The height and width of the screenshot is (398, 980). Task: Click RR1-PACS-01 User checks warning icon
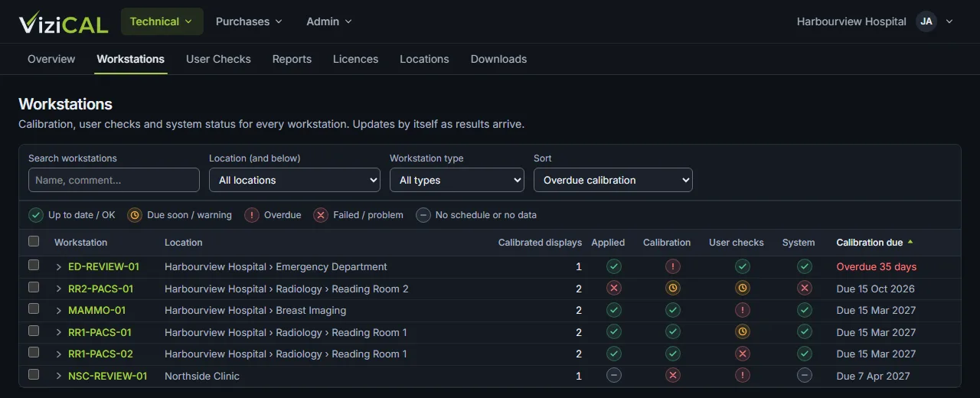point(743,332)
